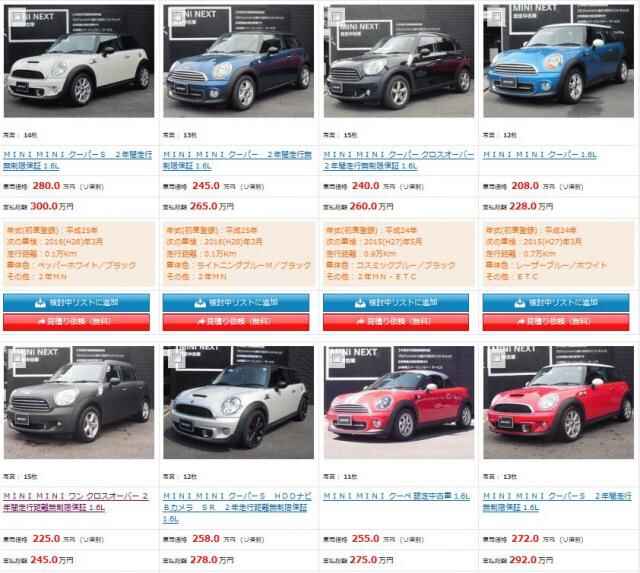Click the tray icon on the 280.0万円 car's blue button

pos(40,303)
